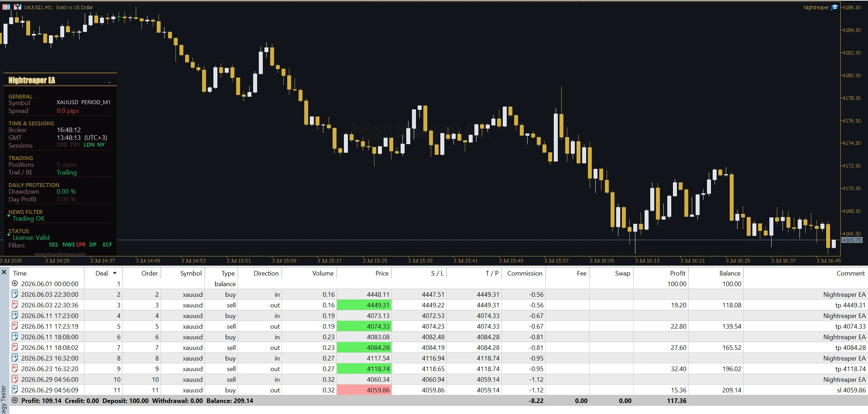Click the 'License: Valid' status text
The width and height of the screenshot is (868, 414).
pos(31,238)
